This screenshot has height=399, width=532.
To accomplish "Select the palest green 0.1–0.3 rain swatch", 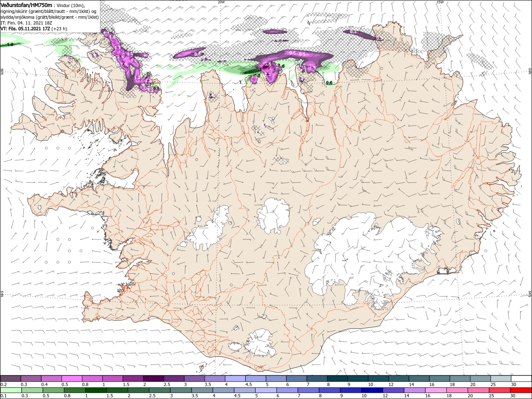I will pyautogui.click(x=10, y=390).
